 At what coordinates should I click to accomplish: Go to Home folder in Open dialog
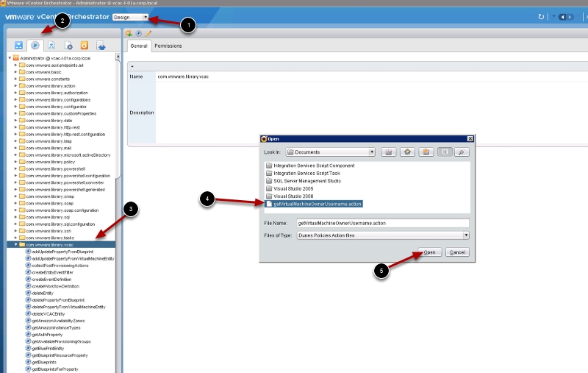tap(406, 152)
